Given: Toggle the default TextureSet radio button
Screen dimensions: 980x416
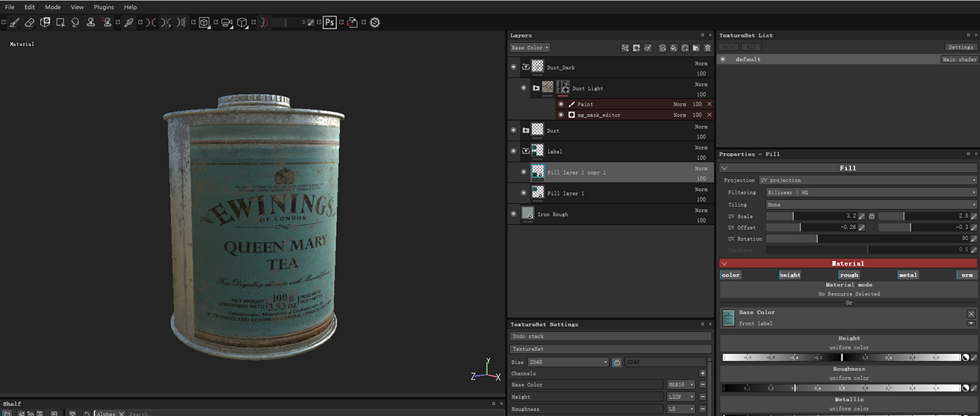Looking at the screenshot, I should click(724, 59).
